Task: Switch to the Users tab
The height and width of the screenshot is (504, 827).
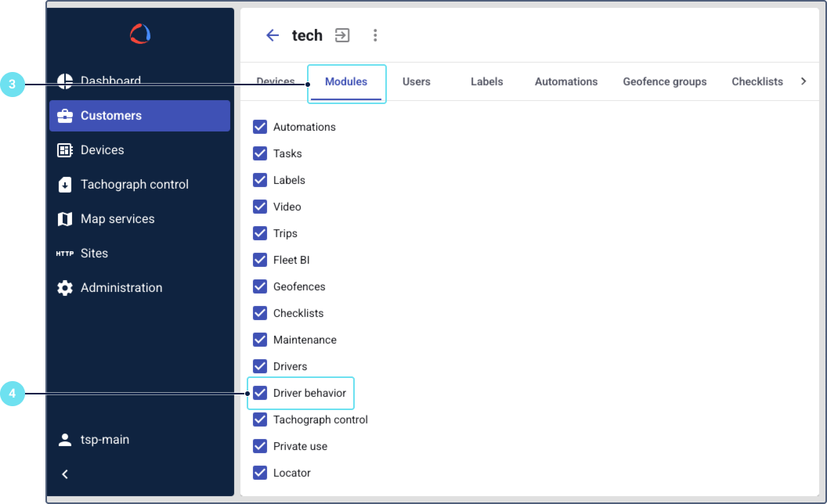Action: 416,81
